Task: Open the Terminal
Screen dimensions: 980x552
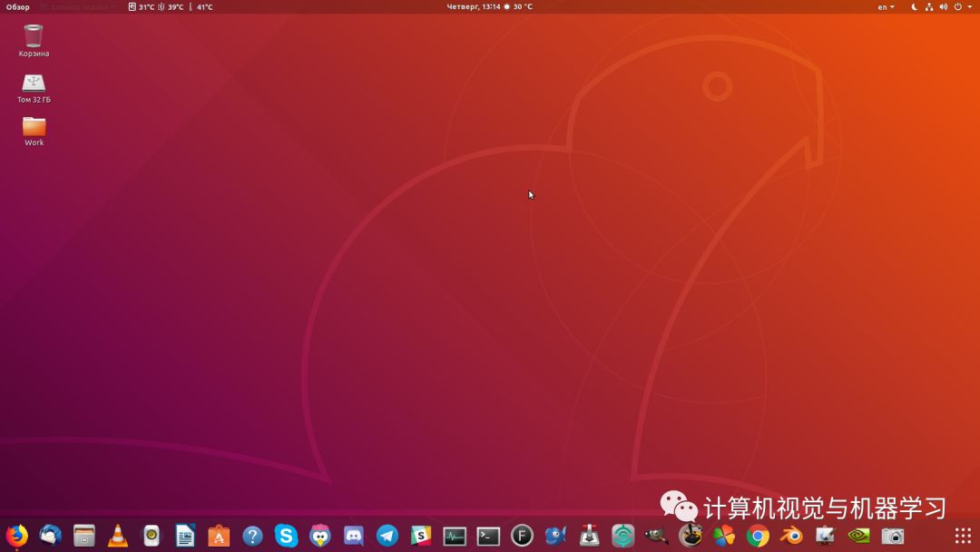Action: tap(488, 536)
